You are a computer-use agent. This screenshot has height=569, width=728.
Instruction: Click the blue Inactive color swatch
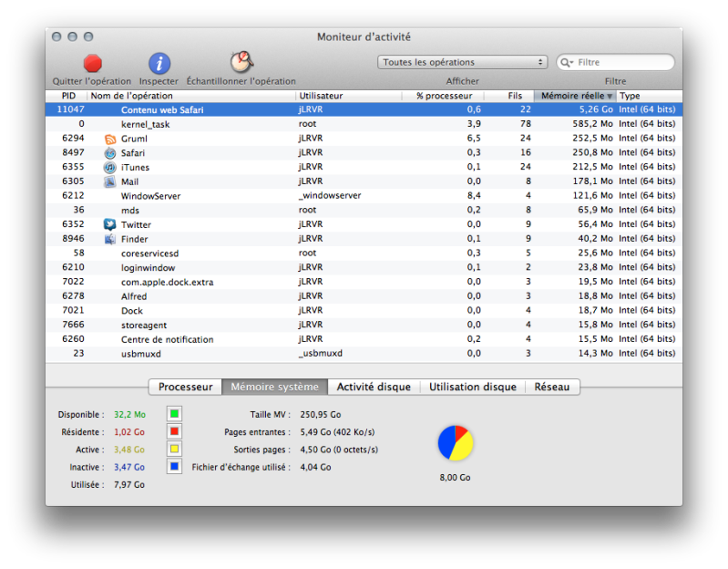click(x=175, y=466)
